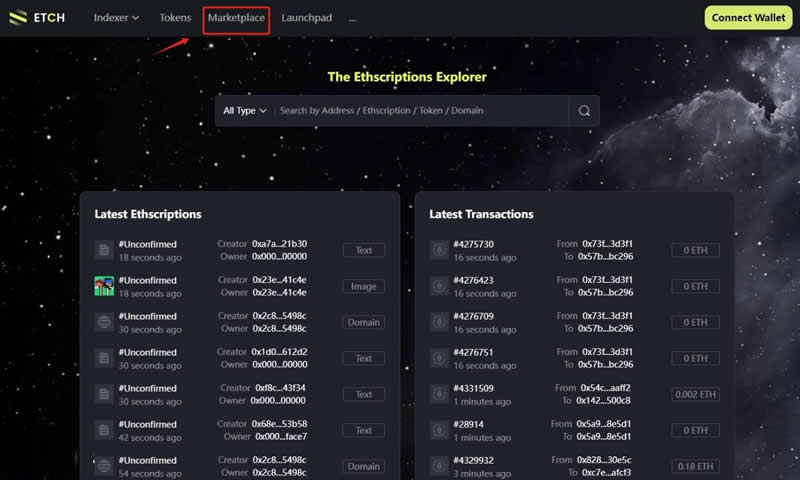Click the Ethereum icon next to #4329932
This screenshot has width=800, height=480.
439,466
